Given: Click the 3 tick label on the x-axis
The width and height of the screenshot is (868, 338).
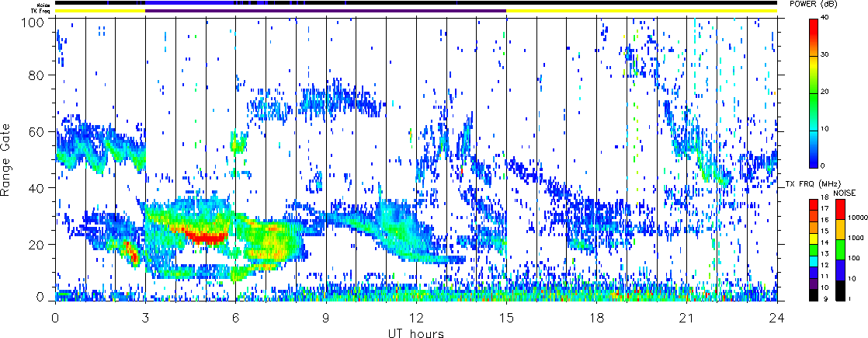Looking at the screenshot, I should coord(145,318).
